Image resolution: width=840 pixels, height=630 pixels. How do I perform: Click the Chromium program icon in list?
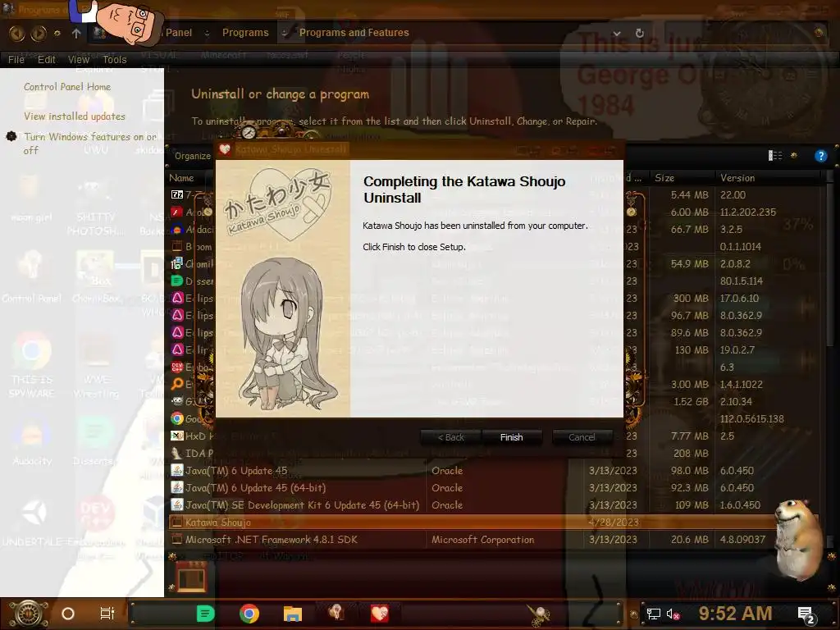click(x=177, y=263)
